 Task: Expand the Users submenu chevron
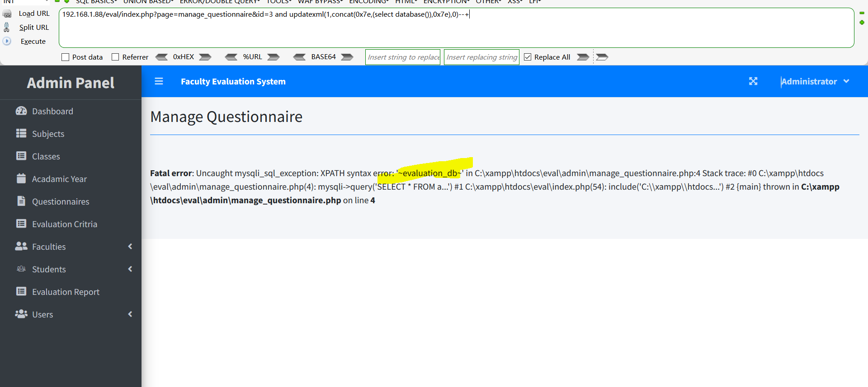[130, 314]
